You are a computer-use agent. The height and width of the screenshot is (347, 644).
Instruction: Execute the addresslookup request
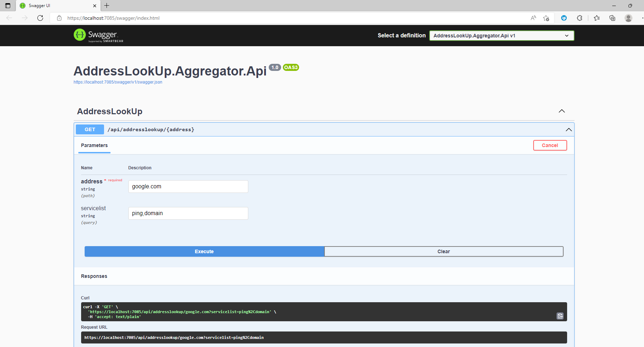[204, 251]
